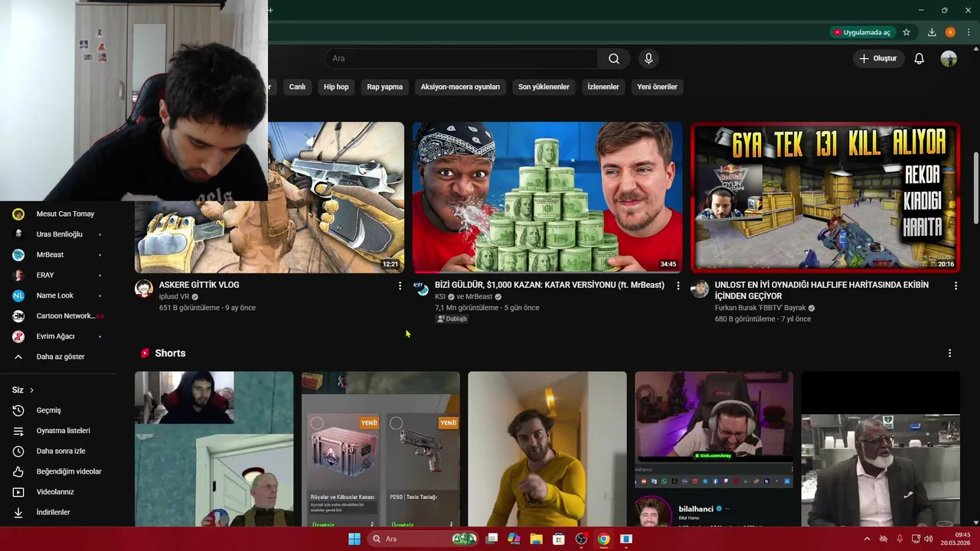The width and height of the screenshot is (980, 551).
Task: Play the 131 KILL ALIYOR thumbnail
Action: pos(825,197)
